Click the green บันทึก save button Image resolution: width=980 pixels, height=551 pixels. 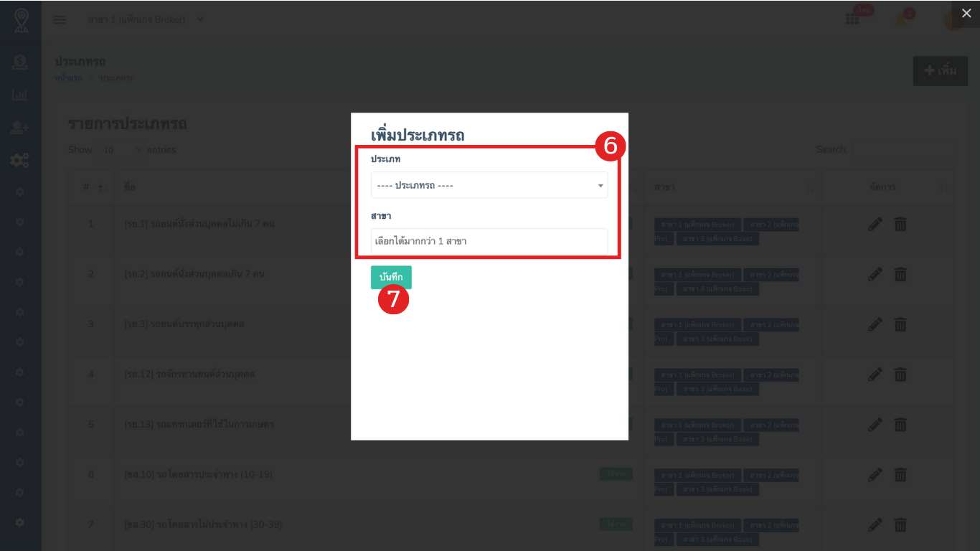click(x=391, y=277)
